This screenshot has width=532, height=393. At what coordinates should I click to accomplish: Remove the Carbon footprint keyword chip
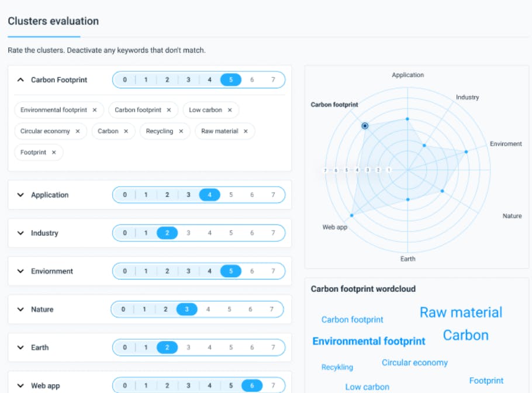[x=168, y=110]
